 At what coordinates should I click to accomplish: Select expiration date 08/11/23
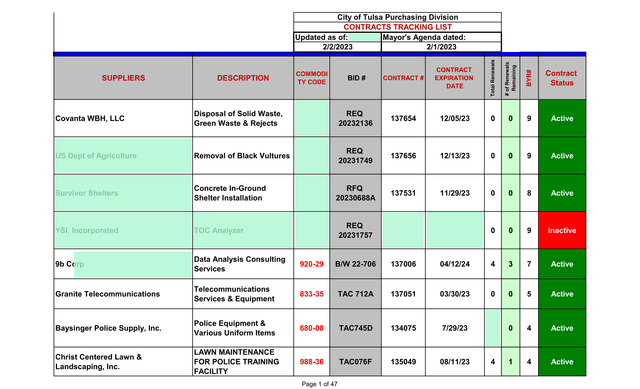(x=455, y=362)
